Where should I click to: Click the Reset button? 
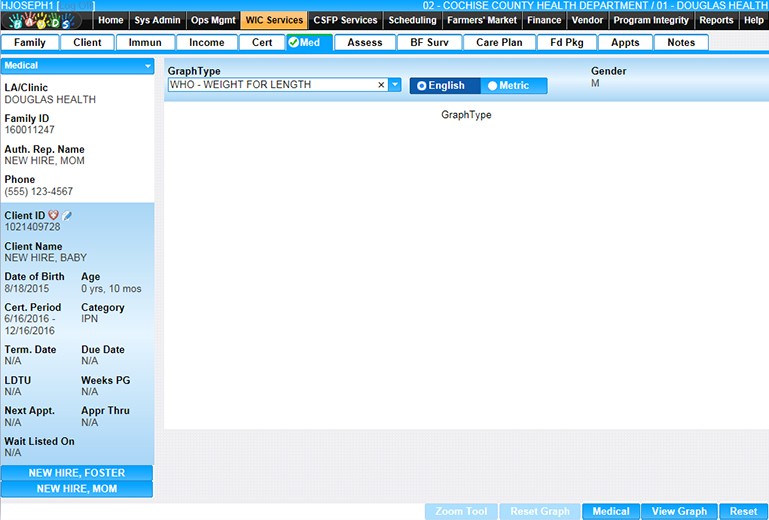(x=743, y=511)
